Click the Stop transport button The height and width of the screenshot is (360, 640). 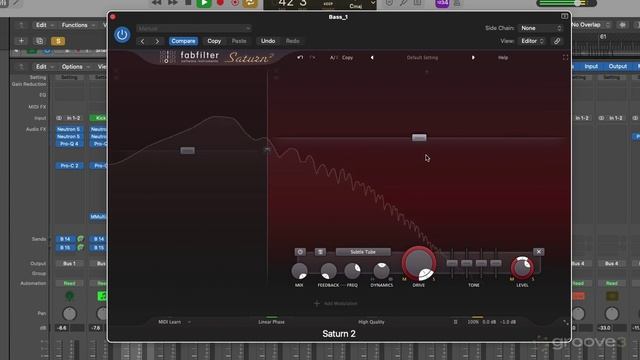[x=188, y=3]
